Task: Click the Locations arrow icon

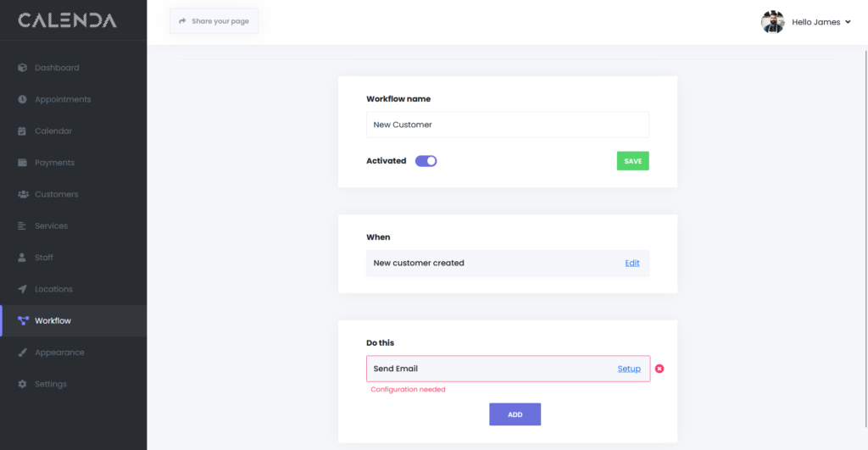Action: point(23,289)
